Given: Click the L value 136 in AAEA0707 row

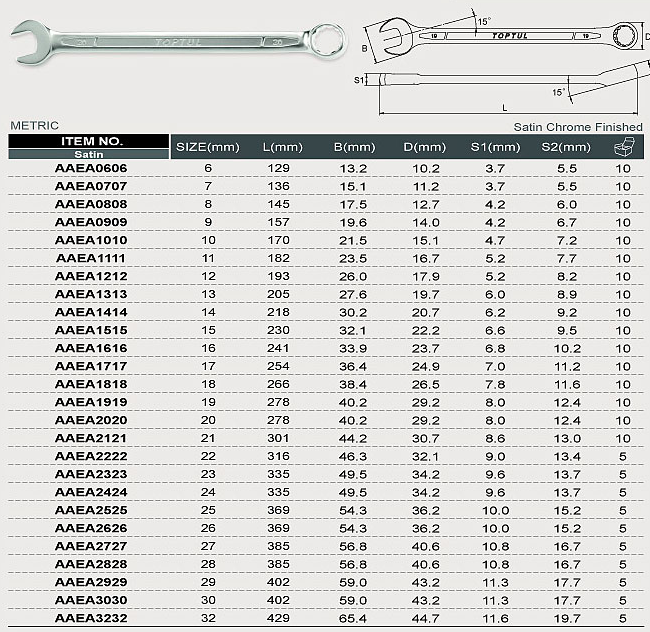Looking at the screenshot, I should pos(278,186).
